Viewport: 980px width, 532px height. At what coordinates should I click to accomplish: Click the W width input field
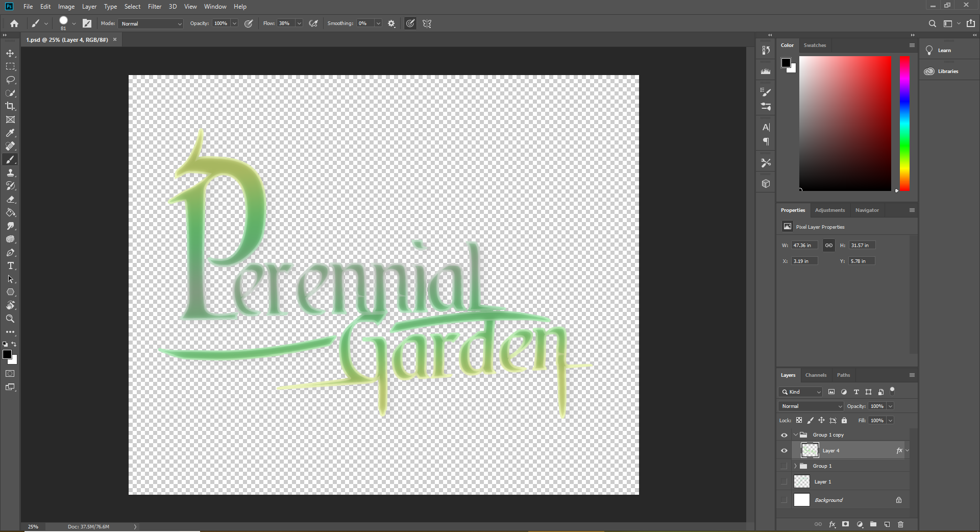(805, 246)
